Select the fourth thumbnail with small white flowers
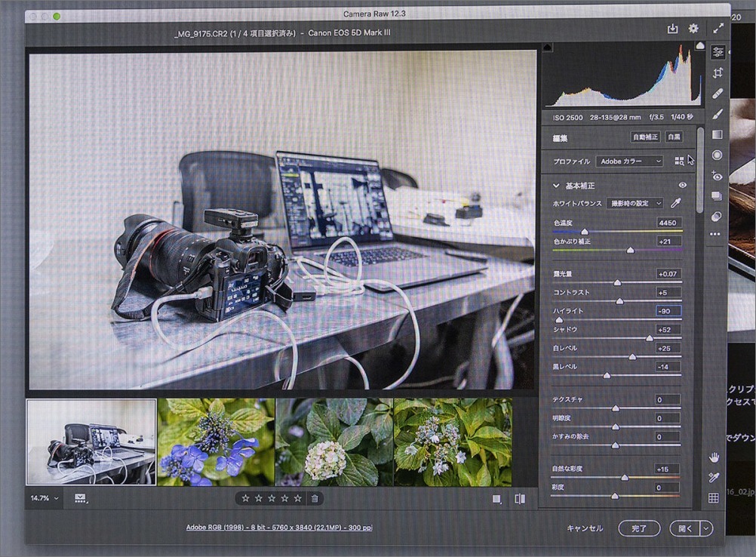 pyautogui.click(x=453, y=442)
